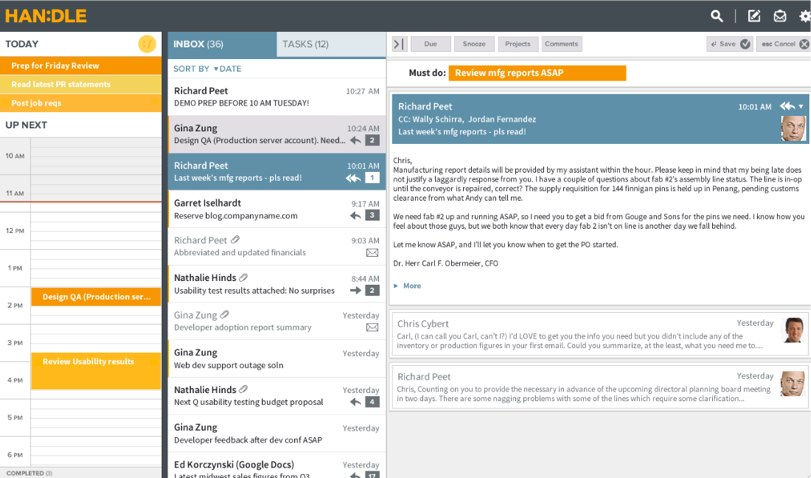The width and height of the screenshot is (811, 478).
Task: Select Post job reqs task
Action: pos(81,103)
